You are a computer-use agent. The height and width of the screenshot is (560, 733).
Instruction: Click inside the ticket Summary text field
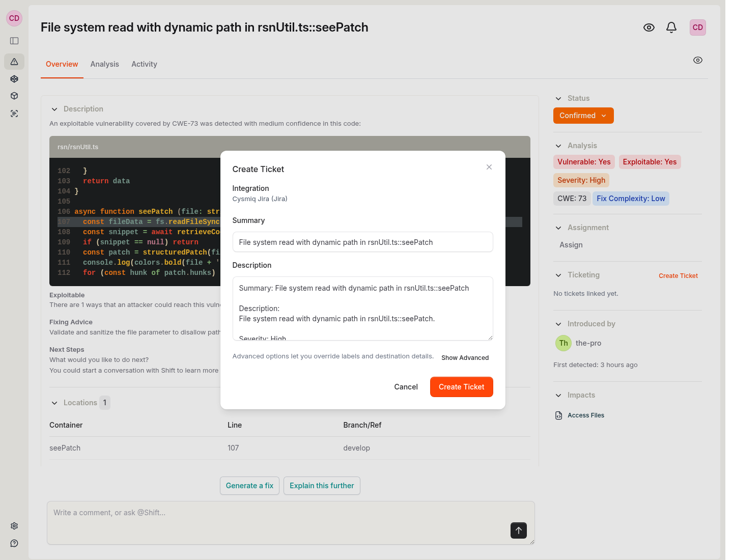(362, 242)
